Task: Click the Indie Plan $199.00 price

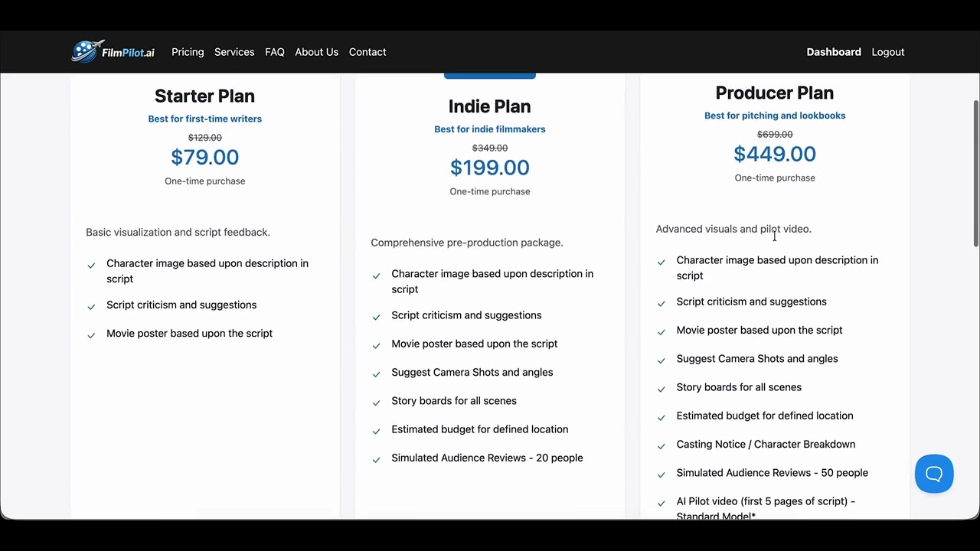Action: pyautogui.click(x=490, y=168)
